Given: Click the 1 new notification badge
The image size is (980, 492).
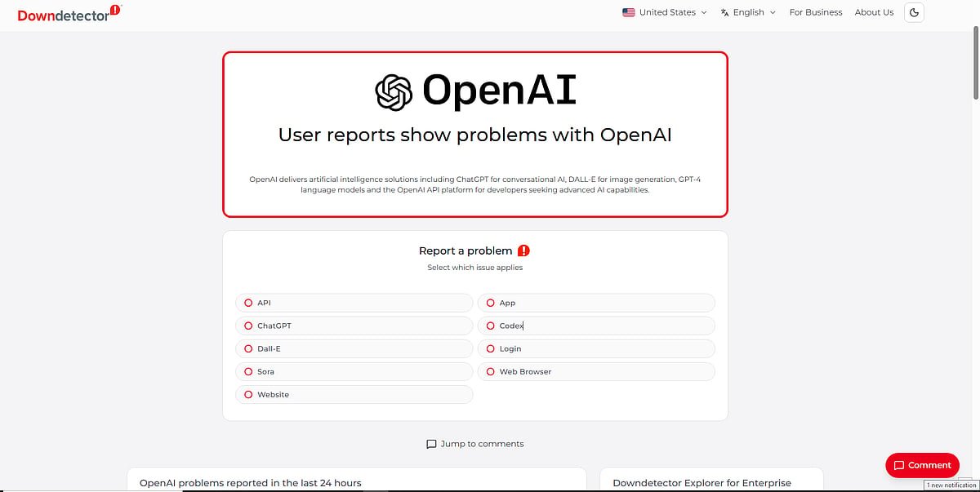Looking at the screenshot, I should 951,485.
